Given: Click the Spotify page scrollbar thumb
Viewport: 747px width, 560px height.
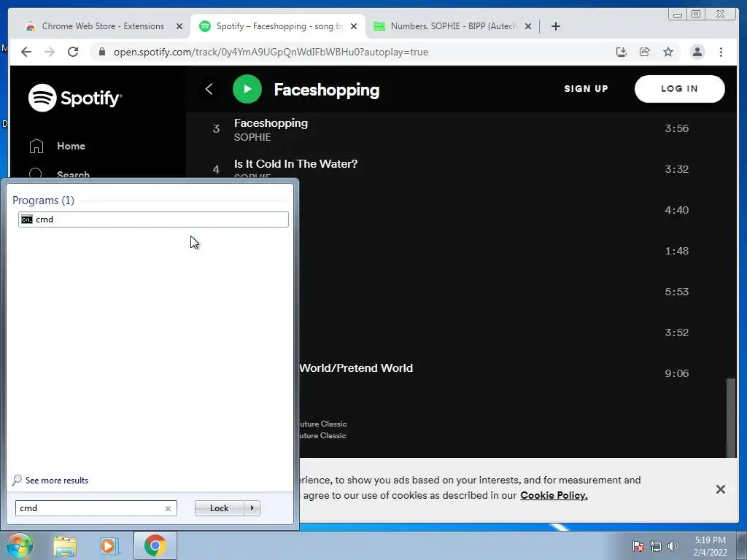Looking at the screenshot, I should [731, 417].
